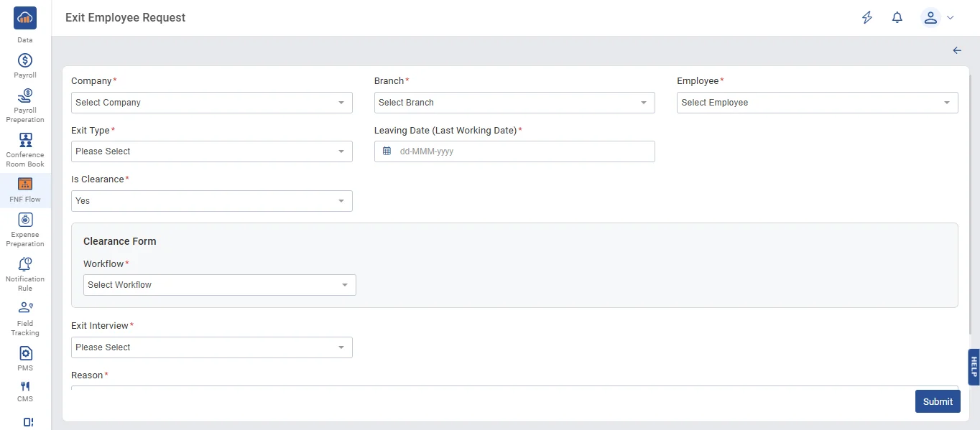Expand the Select Branch dropdown

click(x=514, y=103)
